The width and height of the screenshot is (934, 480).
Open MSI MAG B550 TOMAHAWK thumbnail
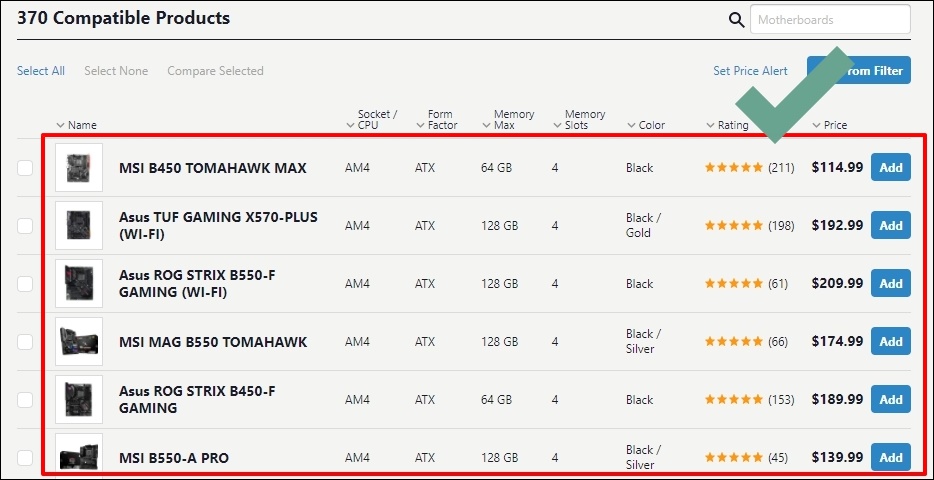(79, 341)
